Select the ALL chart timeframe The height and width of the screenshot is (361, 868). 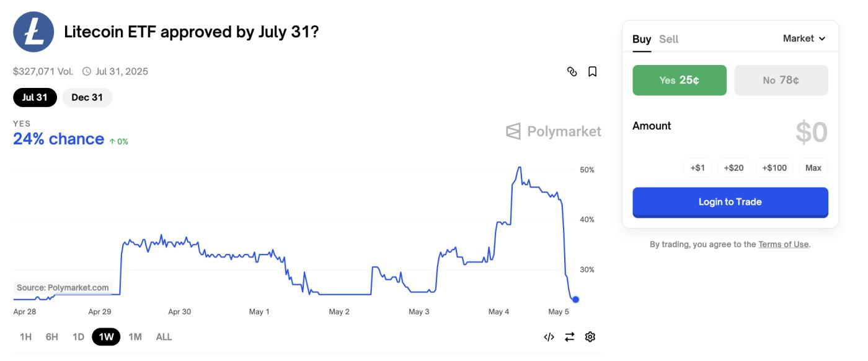tap(164, 337)
